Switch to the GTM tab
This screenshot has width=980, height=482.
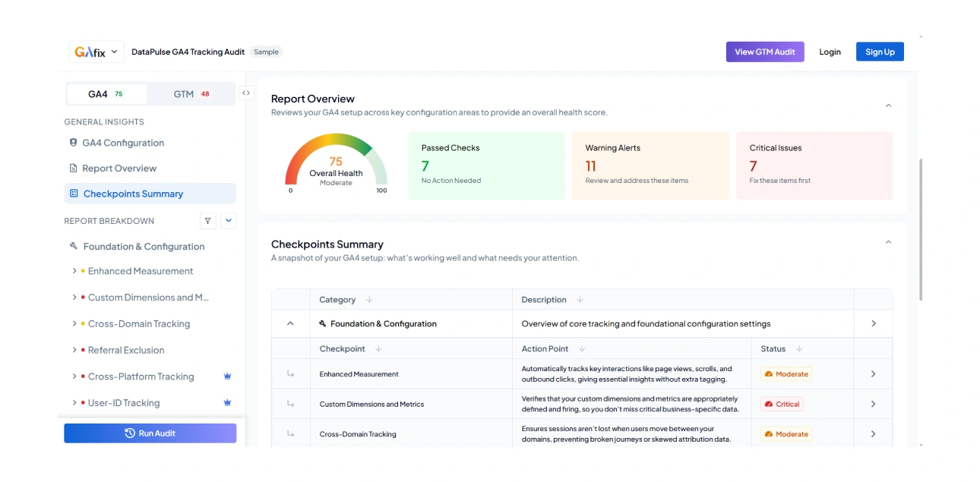click(x=191, y=94)
